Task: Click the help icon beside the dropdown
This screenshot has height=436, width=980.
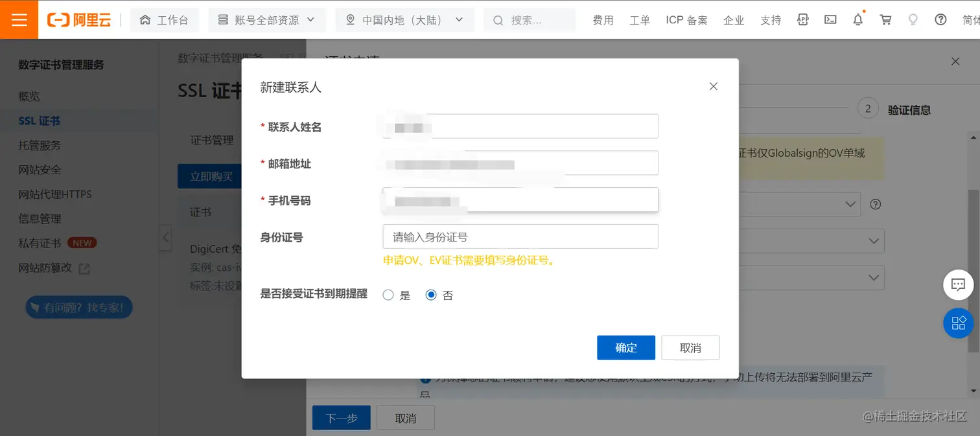Action: (876, 204)
